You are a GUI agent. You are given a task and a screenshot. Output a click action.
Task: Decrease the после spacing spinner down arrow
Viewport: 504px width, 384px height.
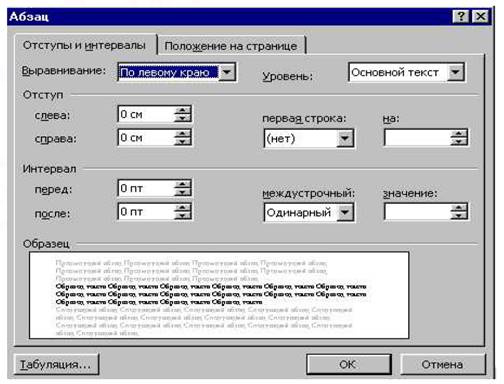click(182, 215)
